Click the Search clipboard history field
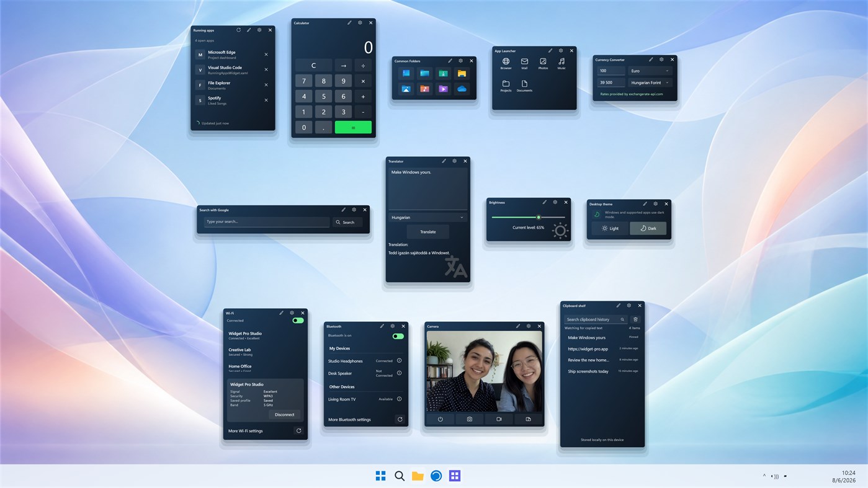 point(596,319)
